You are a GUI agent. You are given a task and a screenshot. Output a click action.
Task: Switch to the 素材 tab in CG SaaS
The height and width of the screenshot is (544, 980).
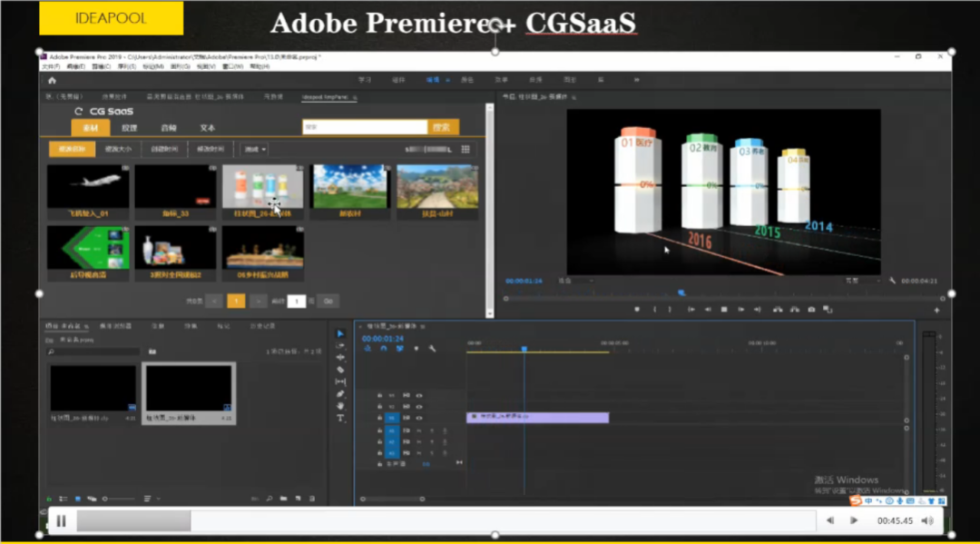tap(91, 127)
